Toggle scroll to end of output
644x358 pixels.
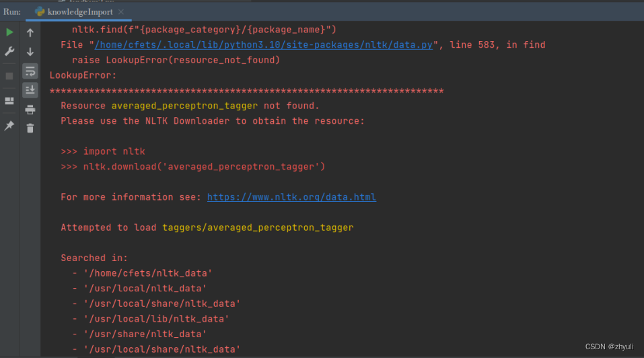point(30,90)
